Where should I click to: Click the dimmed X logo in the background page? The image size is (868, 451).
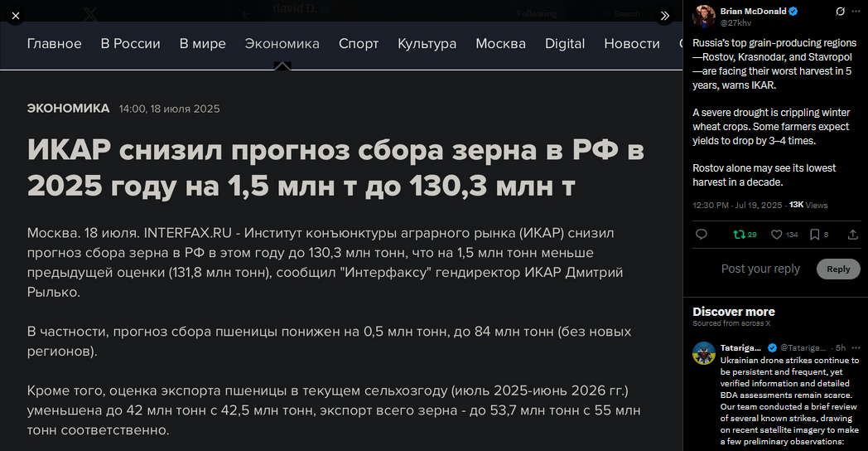point(90,13)
